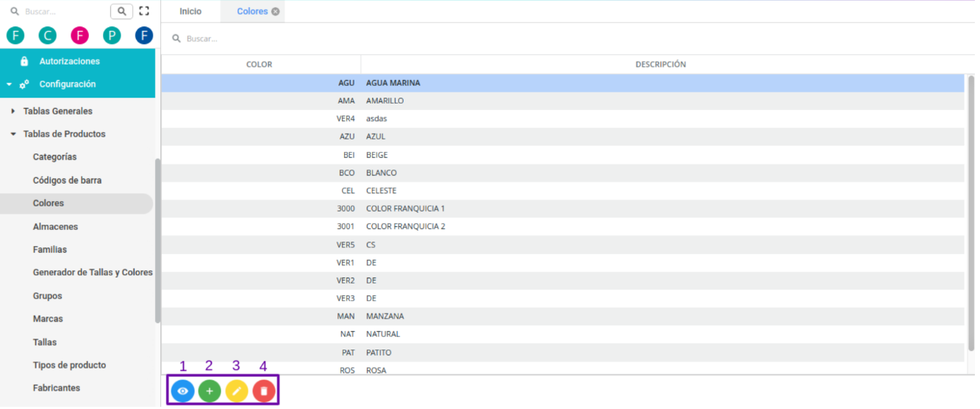Open Categorías in the sidebar
Image resolution: width=980 pixels, height=409 pixels.
coord(54,157)
